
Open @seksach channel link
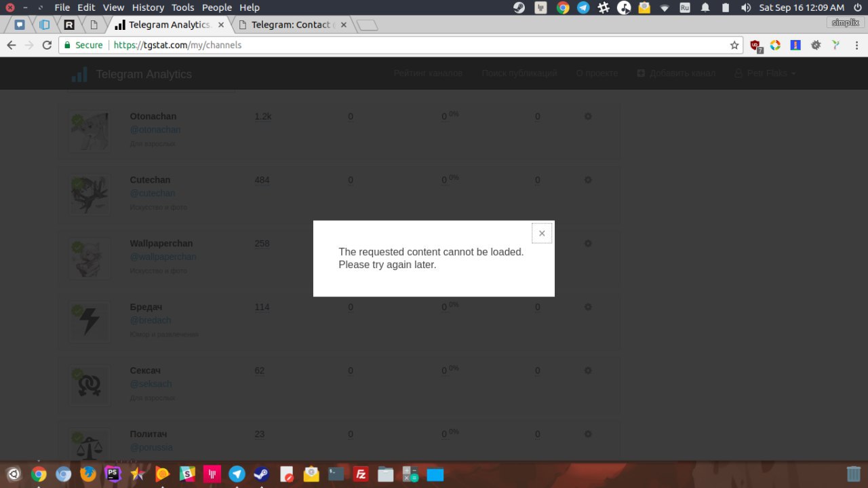151,384
